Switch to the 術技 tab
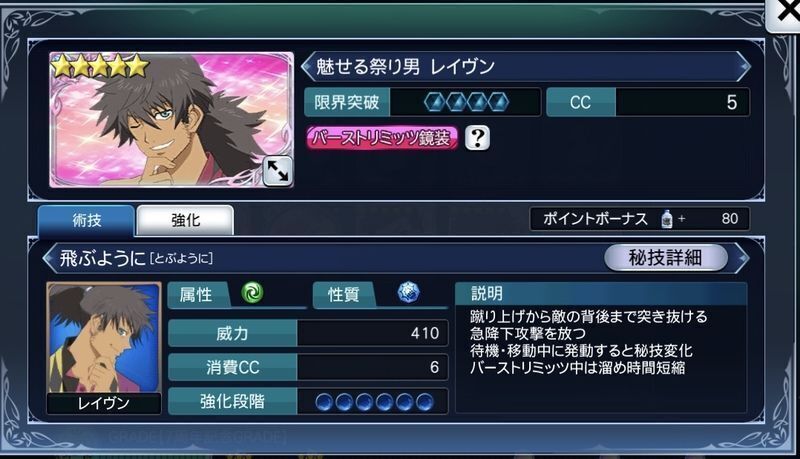 (x=86, y=221)
